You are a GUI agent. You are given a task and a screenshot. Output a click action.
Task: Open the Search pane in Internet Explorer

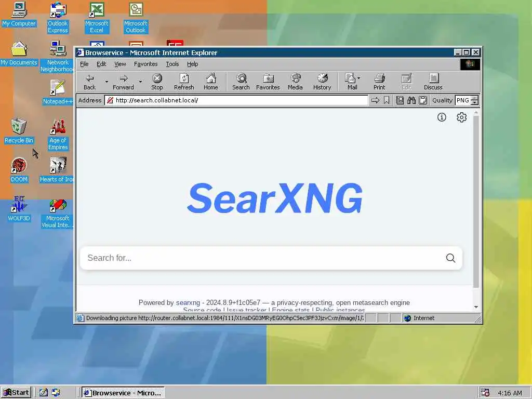click(x=241, y=82)
